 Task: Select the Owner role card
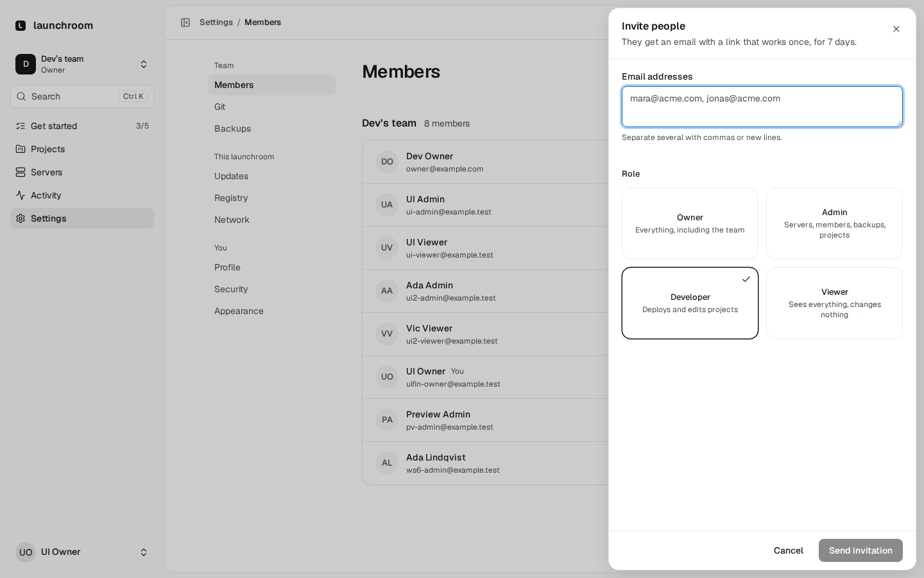[x=690, y=223]
